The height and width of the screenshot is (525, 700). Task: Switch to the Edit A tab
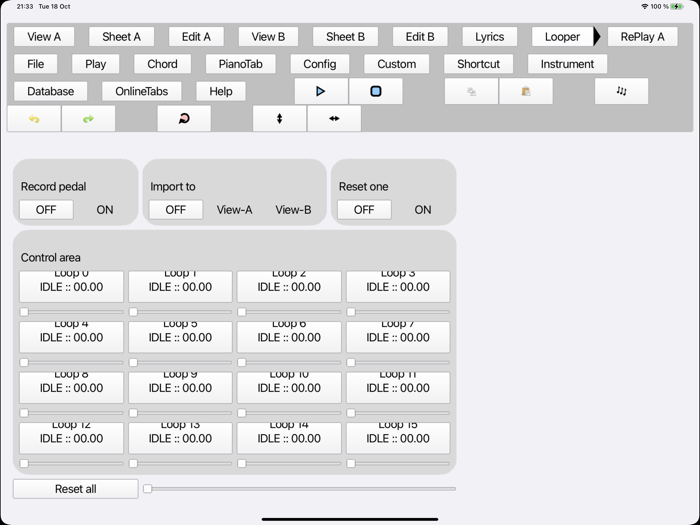pyautogui.click(x=196, y=37)
